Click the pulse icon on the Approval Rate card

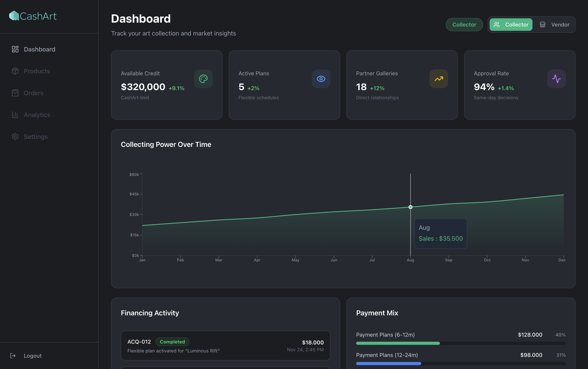click(556, 79)
